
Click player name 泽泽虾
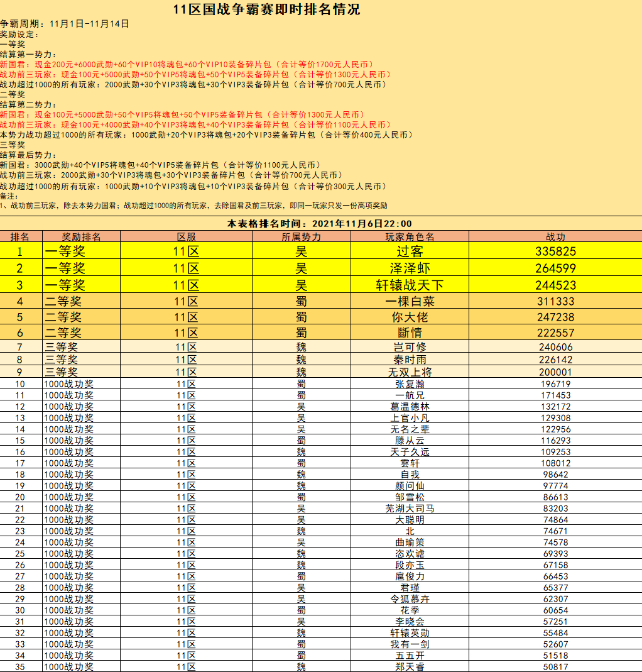pos(410,268)
